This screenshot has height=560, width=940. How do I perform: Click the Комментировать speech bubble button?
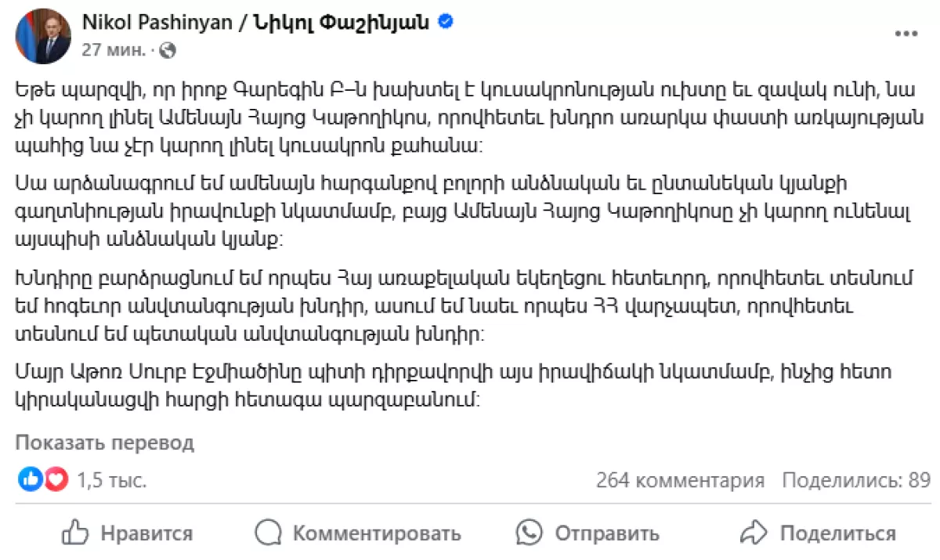359,533
